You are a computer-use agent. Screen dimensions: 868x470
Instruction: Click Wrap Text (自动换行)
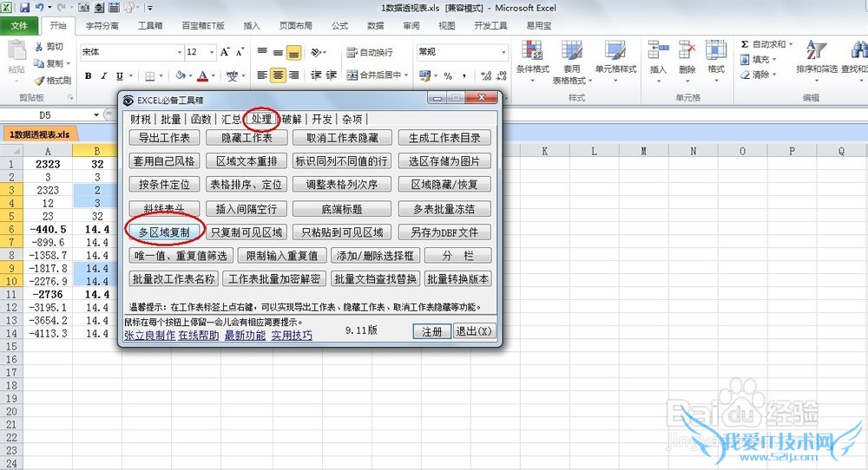tap(369, 53)
